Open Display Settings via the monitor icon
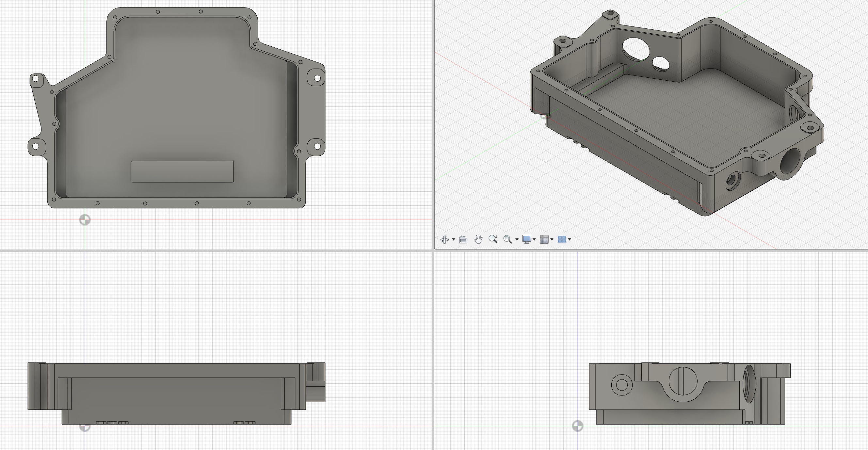The width and height of the screenshot is (868, 450). click(527, 239)
